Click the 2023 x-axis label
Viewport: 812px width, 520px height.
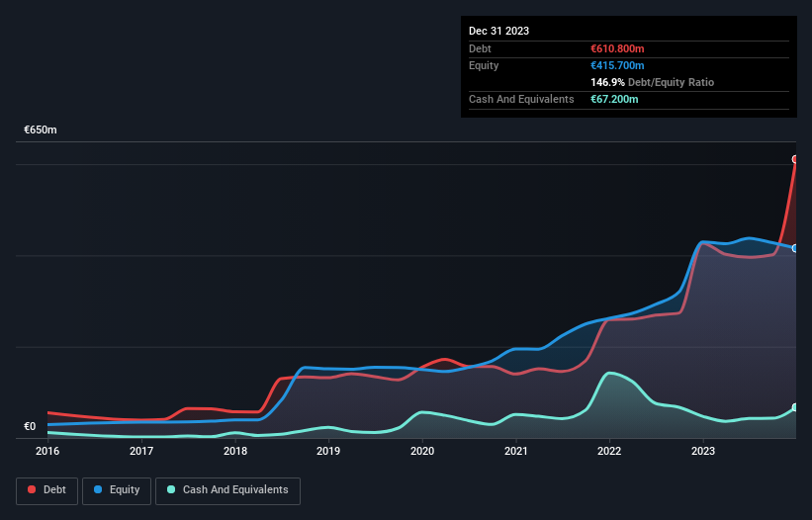pyautogui.click(x=703, y=451)
